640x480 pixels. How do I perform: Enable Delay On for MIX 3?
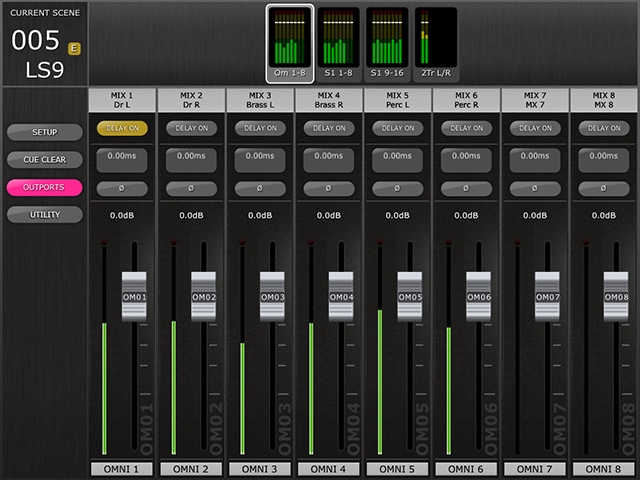(259, 128)
